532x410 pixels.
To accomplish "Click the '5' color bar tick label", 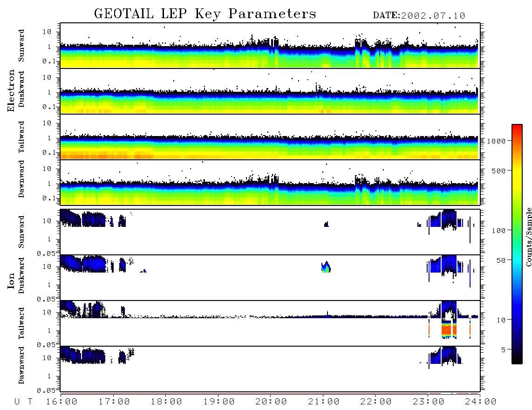I will (x=504, y=349).
